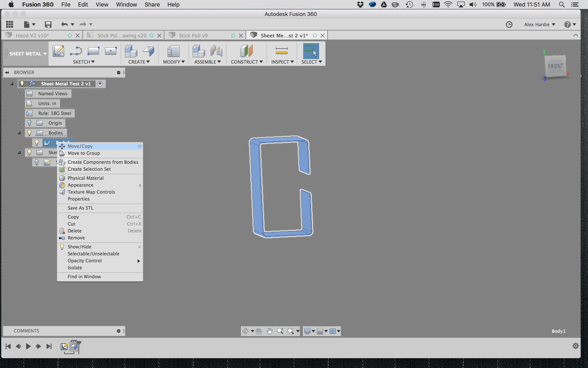Open the macOS Edit menu
Image resolution: width=588 pixels, height=368 pixels.
click(x=83, y=5)
